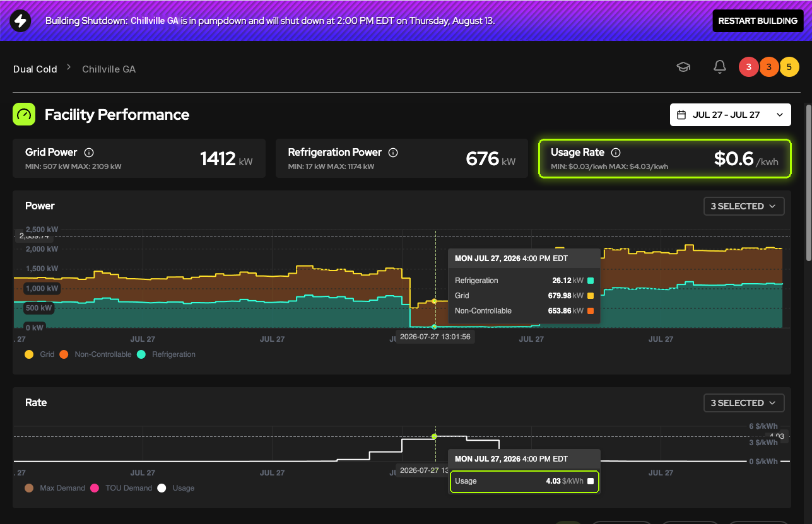Select the Refrigeration Power card
Viewport: 812px width, 524px height.
tap(402, 158)
